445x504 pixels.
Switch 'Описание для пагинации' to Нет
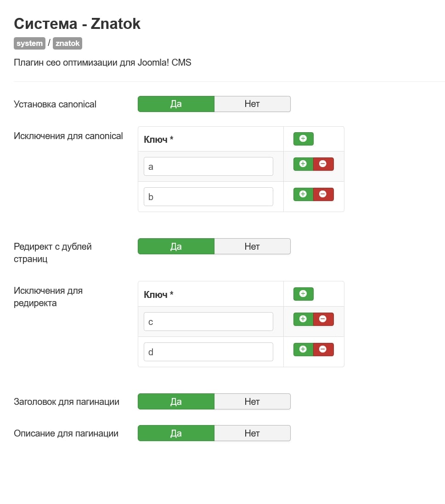pyautogui.click(x=252, y=433)
